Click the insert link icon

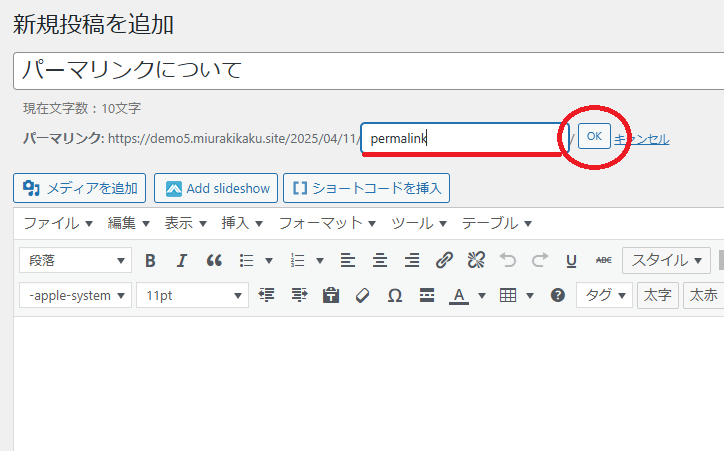pyautogui.click(x=444, y=261)
